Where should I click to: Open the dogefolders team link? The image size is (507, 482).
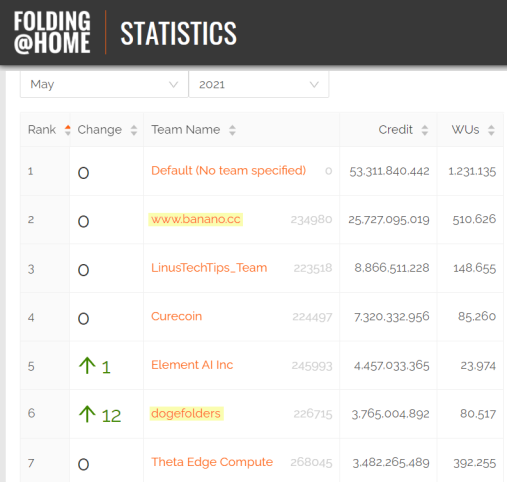[x=186, y=414]
